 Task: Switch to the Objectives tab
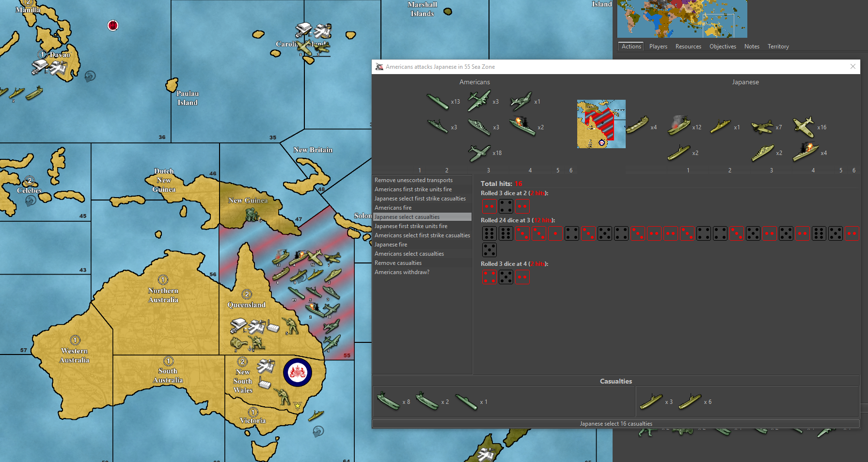723,46
